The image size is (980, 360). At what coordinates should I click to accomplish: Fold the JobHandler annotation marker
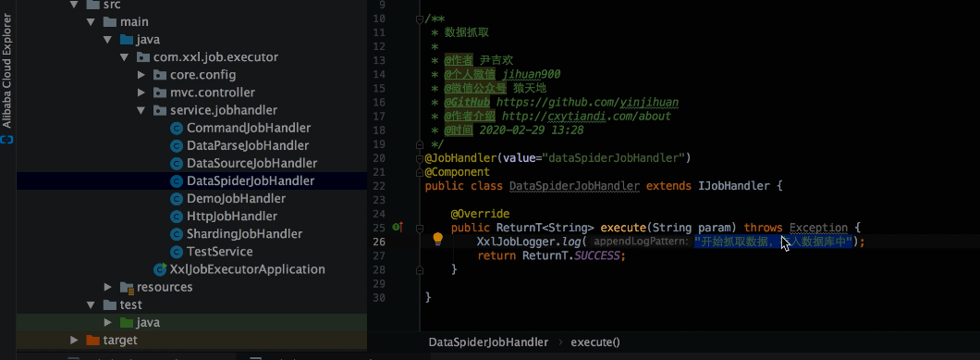pyautogui.click(x=420, y=157)
